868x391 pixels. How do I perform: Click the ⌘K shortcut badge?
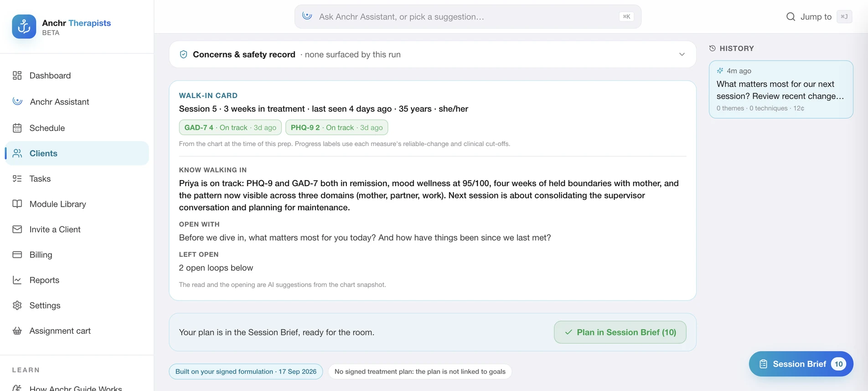point(626,16)
